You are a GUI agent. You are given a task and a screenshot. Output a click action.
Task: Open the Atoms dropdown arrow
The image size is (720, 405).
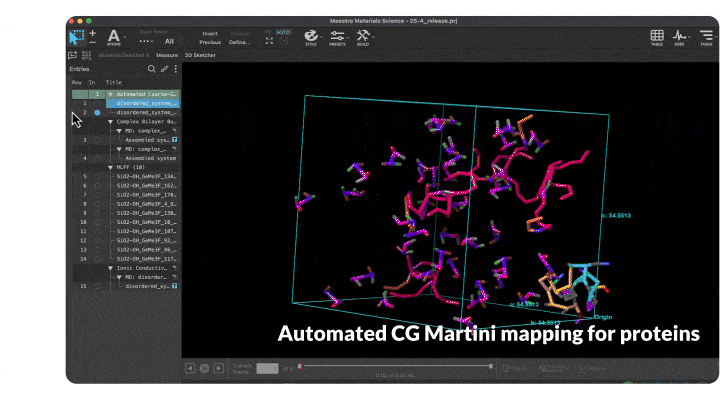[x=125, y=37]
